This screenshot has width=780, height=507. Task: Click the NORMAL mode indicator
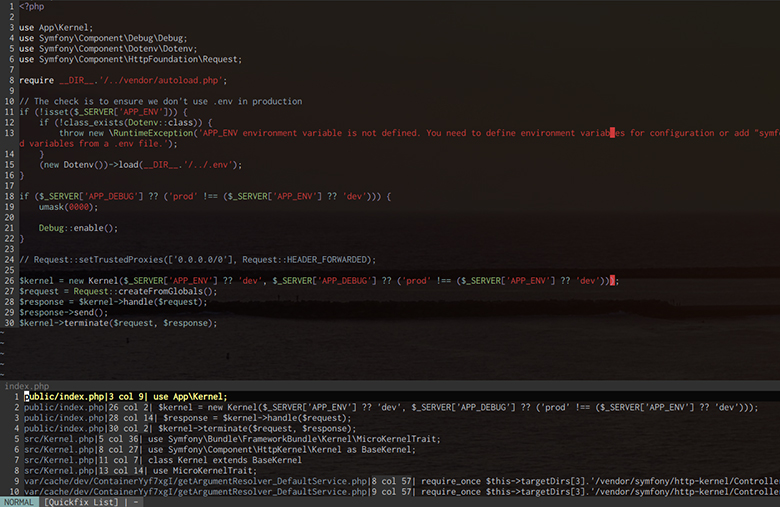click(x=19, y=502)
